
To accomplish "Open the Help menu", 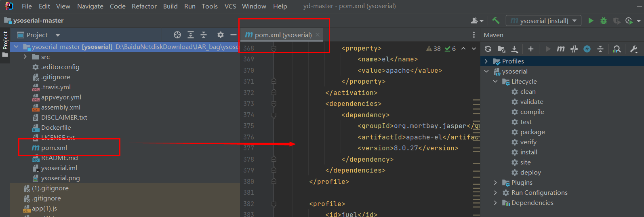I will point(280,6).
